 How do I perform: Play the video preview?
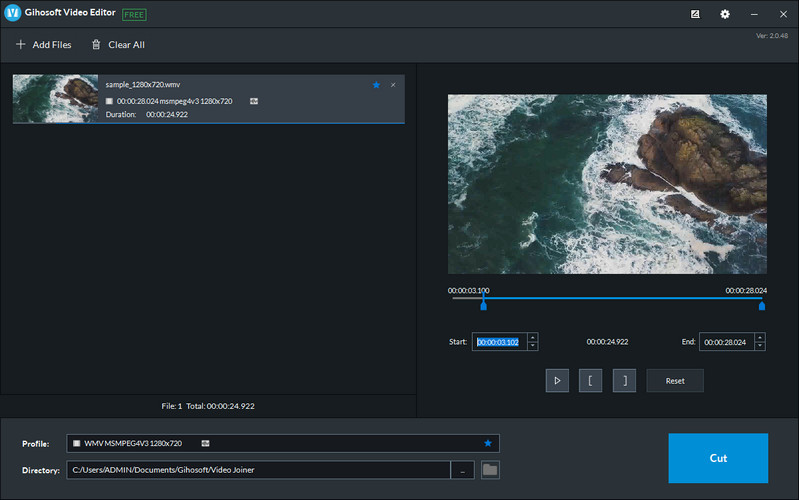(x=557, y=380)
